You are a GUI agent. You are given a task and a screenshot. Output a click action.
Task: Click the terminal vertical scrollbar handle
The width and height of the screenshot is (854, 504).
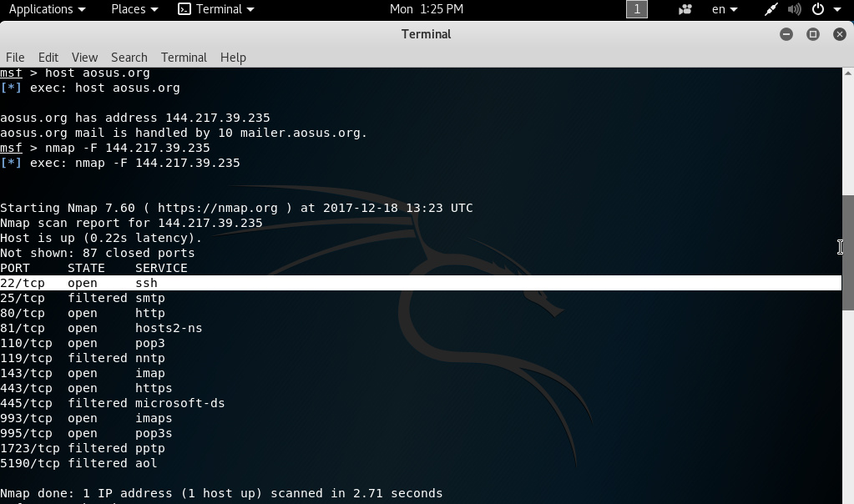coord(848,252)
